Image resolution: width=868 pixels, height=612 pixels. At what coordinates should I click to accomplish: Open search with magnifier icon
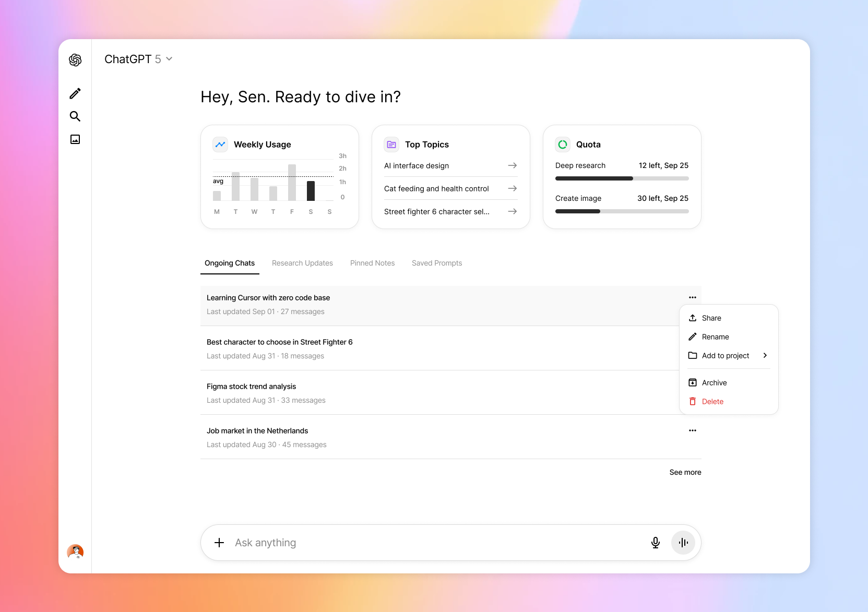click(75, 116)
